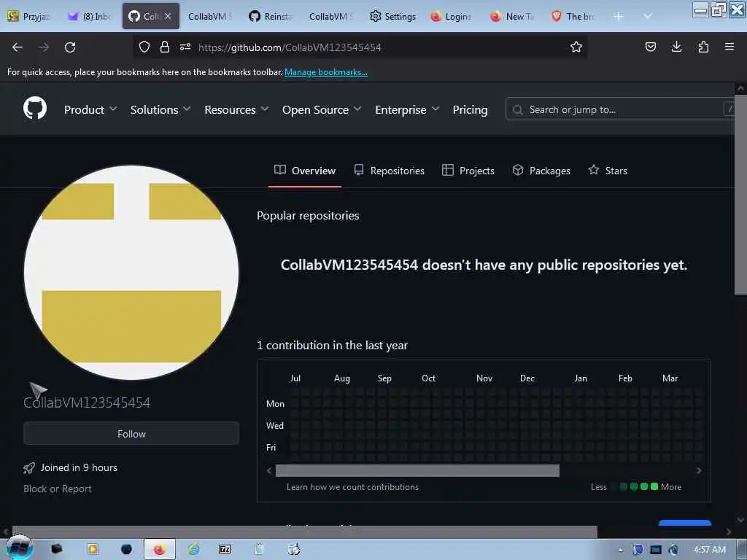
Task: Switch to the Reinsta browser tab
Action: tap(271, 16)
